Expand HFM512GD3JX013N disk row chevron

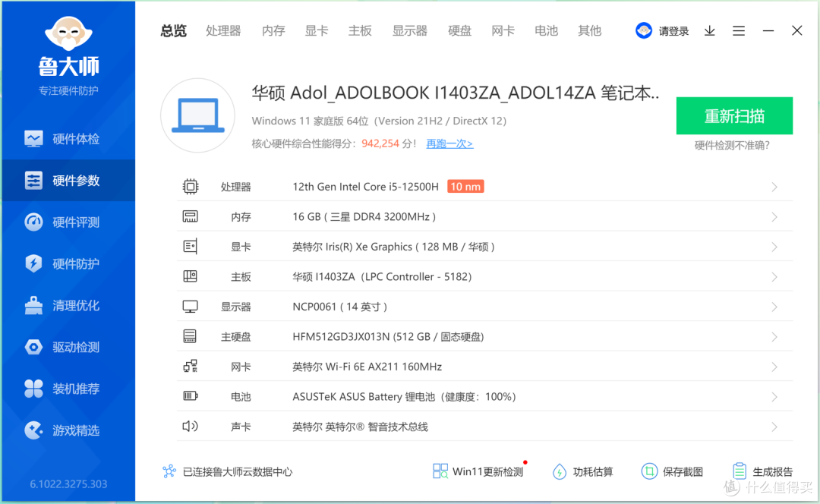point(774,337)
